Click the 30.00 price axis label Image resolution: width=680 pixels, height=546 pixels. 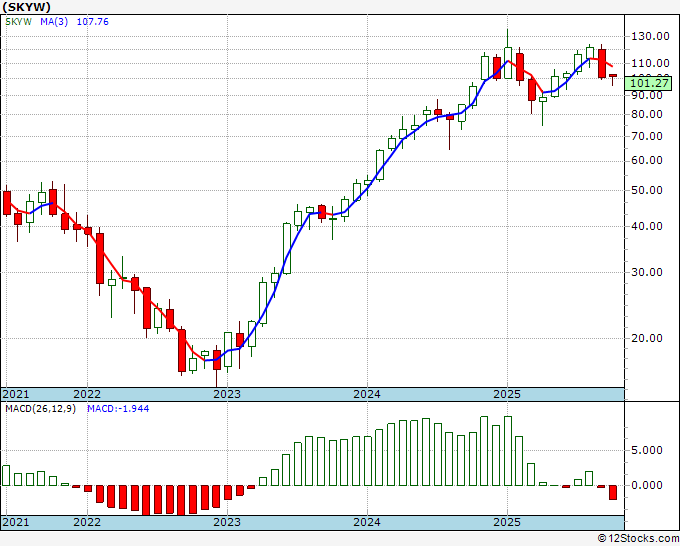point(647,272)
